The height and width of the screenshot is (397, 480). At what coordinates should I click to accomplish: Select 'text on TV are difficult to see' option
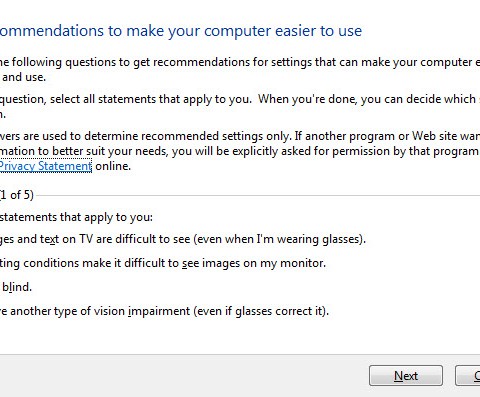point(183,239)
